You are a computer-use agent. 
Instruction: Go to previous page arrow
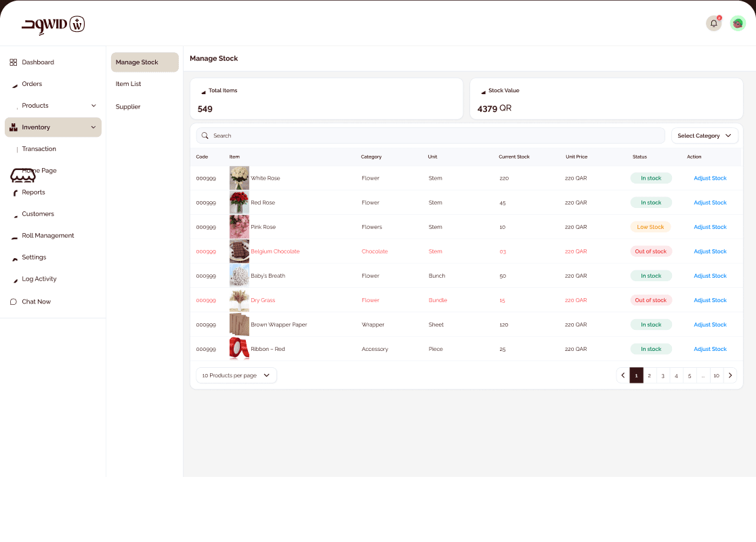coord(623,375)
